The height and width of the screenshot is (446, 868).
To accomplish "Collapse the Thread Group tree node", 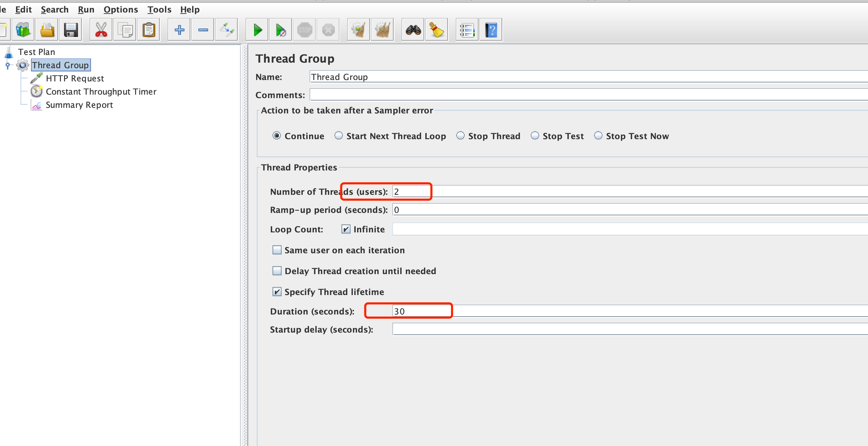I will coord(8,65).
